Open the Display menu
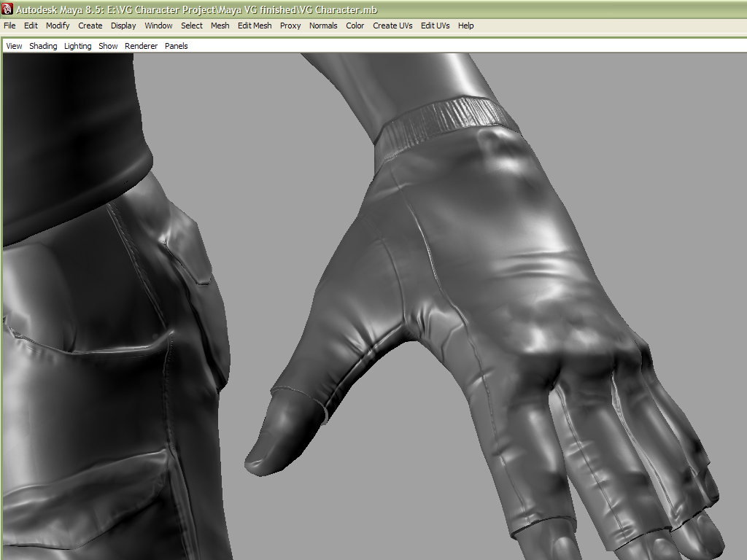The image size is (747, 560). coord(123,26)
